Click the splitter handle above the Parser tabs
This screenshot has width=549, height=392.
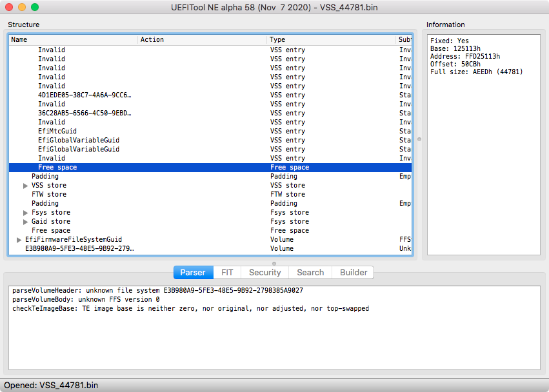coord(274,264)
